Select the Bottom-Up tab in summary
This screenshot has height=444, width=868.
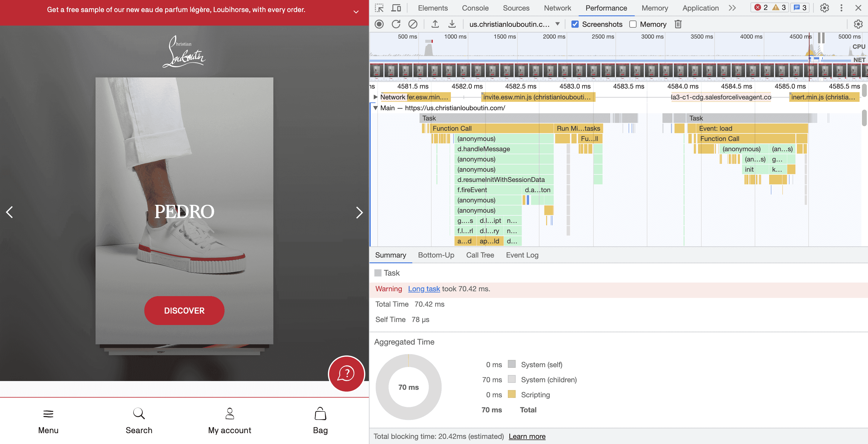click(436, 255)
